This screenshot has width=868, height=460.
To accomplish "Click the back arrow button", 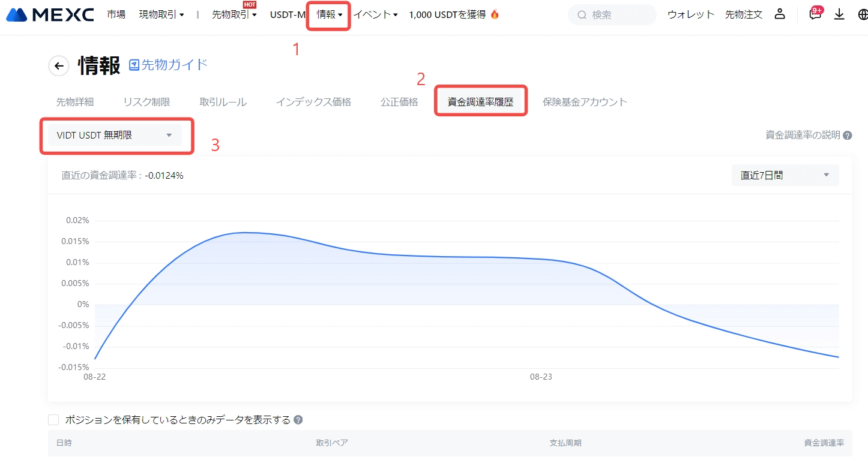I will coord(59,66).
